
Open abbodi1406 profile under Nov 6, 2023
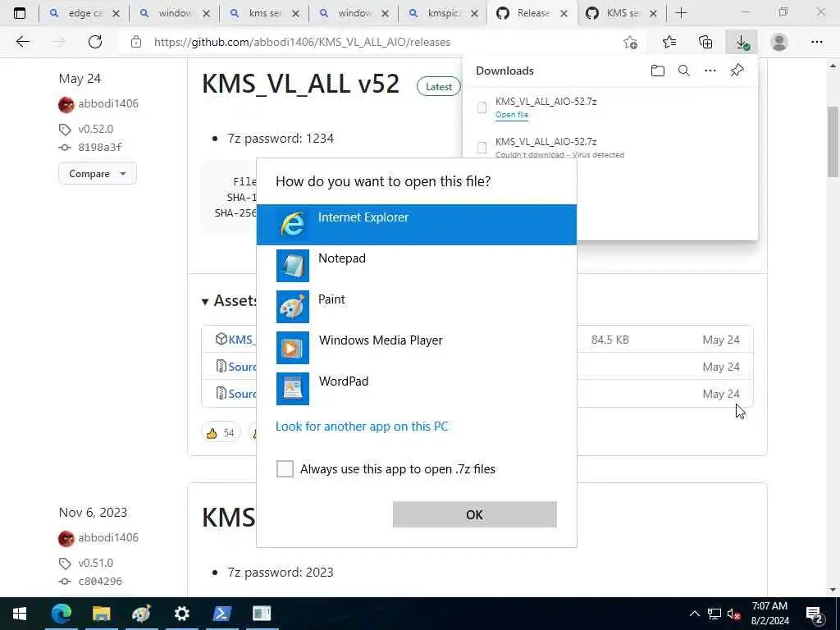[107, 538]
